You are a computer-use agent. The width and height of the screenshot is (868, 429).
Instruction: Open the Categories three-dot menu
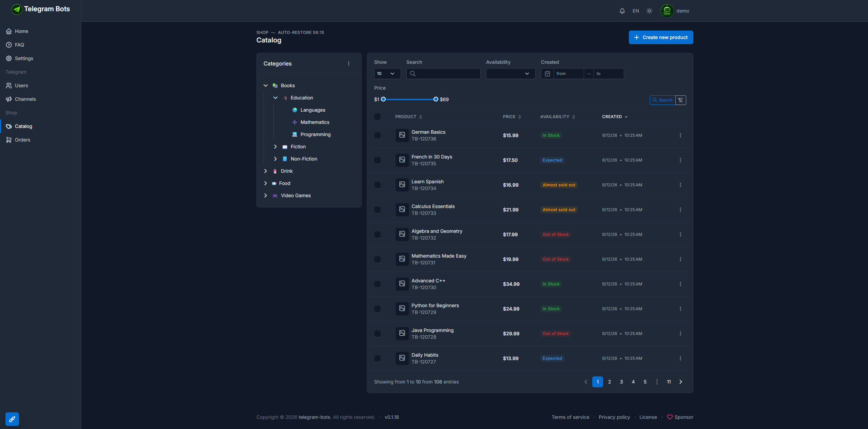pos(349,63)
